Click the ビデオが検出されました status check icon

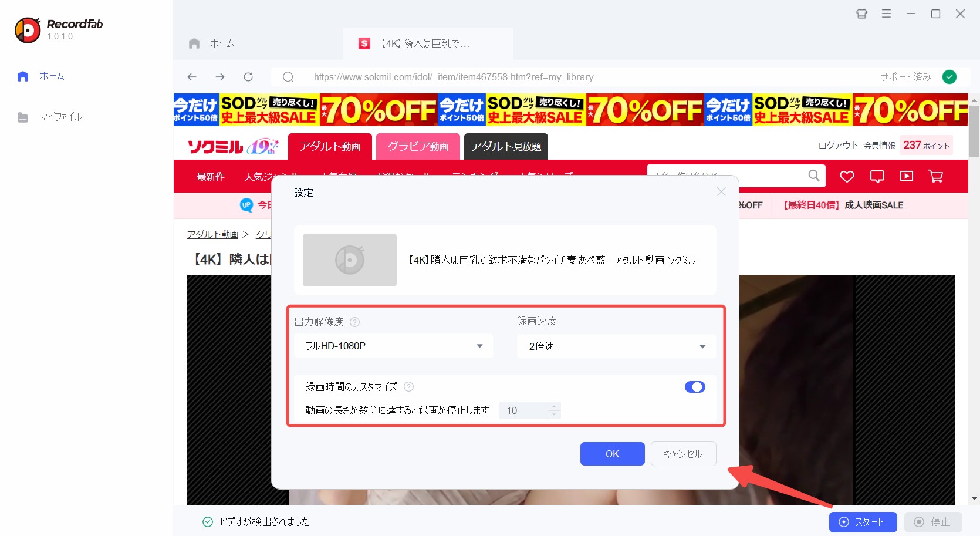click(207, 522)
